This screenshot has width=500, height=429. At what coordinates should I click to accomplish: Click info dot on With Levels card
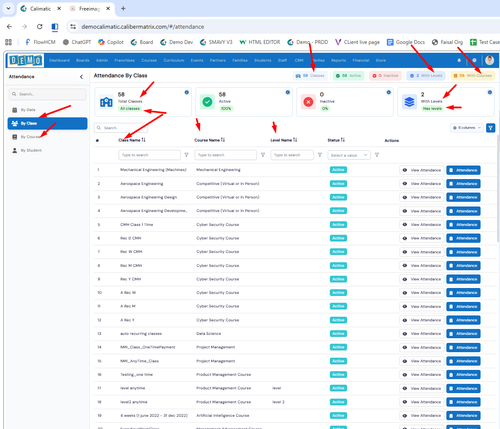click(490, 92)
